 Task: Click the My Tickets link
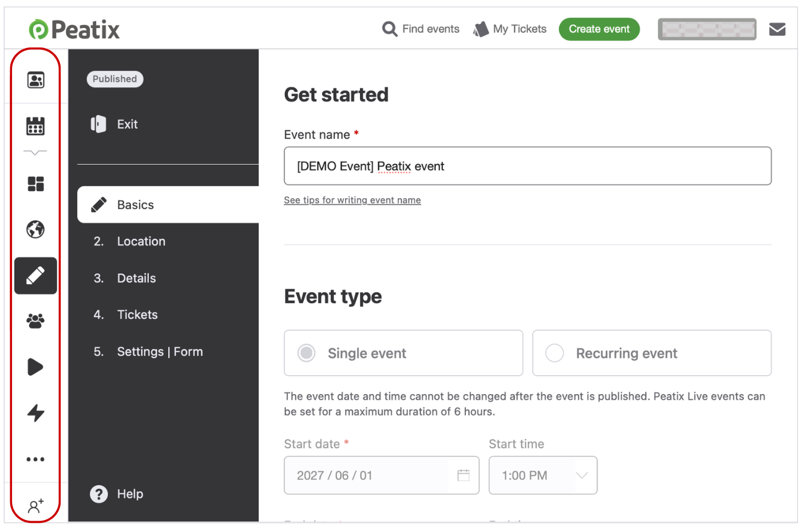(x=520, y=29)
